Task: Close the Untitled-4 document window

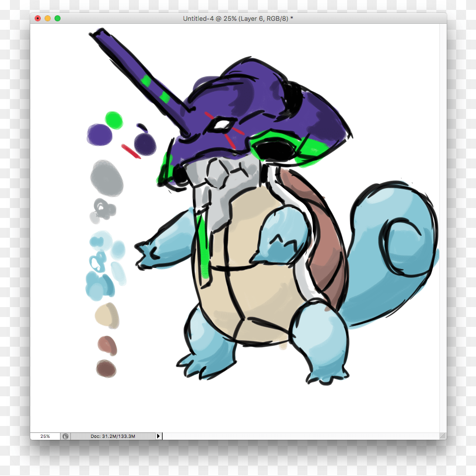Action: point(38,18)
